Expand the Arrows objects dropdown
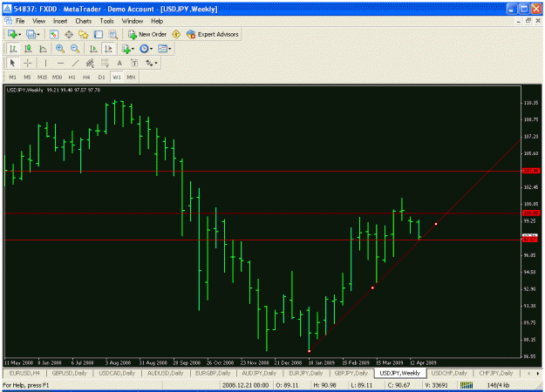Screen dimensions: 545x392 156,64
